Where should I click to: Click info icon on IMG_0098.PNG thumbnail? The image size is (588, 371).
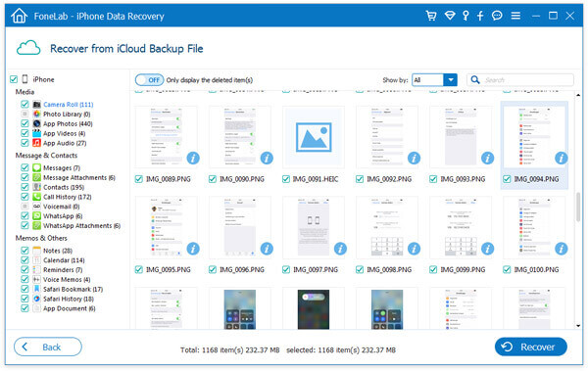pyautogui.click(x=414, y=249)
